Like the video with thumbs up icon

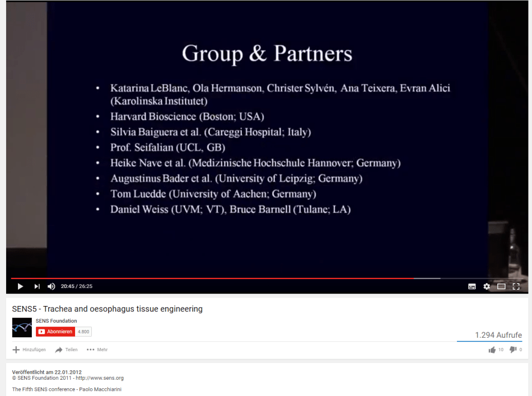(x=492, y=350)
